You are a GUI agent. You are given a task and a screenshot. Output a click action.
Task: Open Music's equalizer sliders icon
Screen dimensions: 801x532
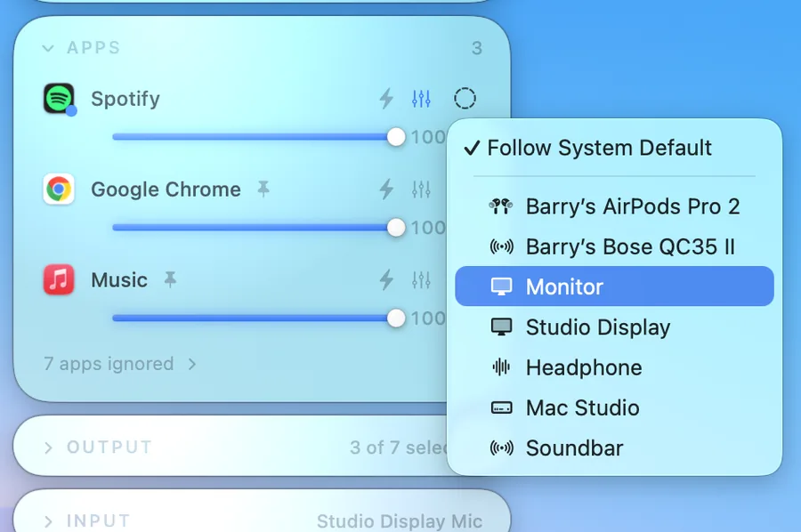421,279
